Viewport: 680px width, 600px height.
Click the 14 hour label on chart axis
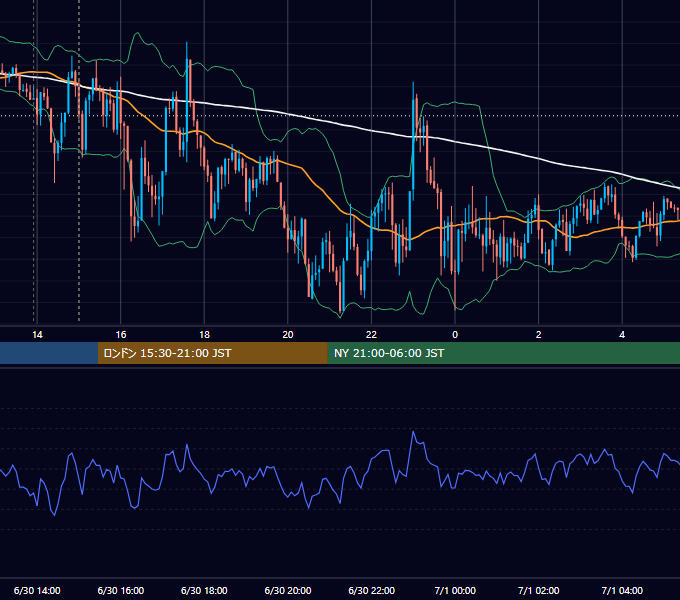37,334
